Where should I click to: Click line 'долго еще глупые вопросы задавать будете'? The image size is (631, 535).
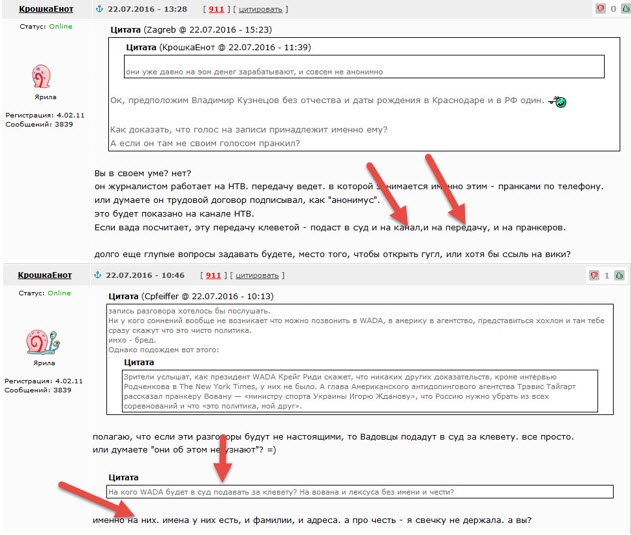pos(332,254)
